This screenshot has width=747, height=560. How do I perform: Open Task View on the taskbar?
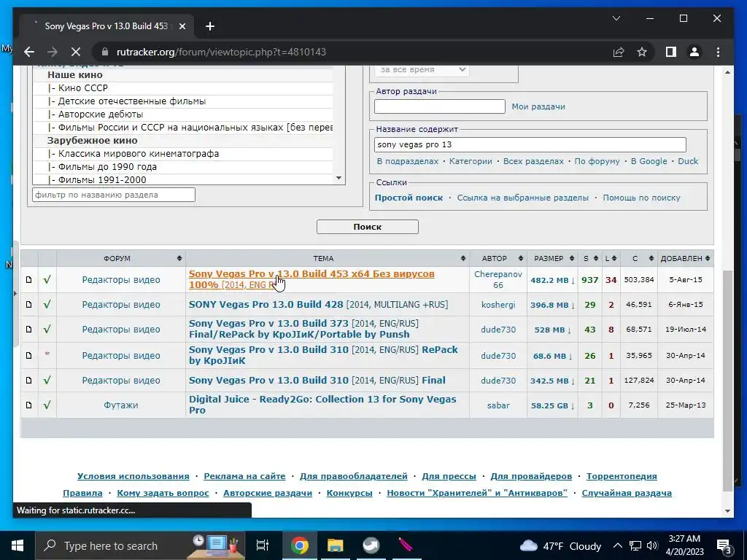pyautogui.click(x=263, y=545)
